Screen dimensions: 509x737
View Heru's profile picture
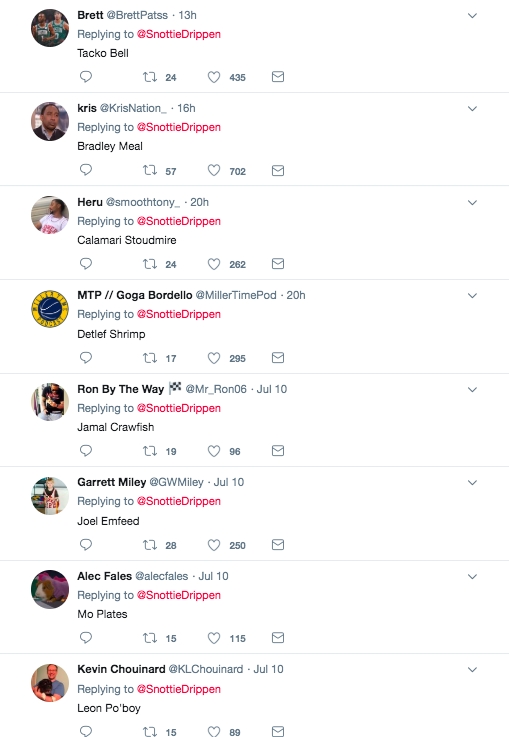tap(50, 215)
